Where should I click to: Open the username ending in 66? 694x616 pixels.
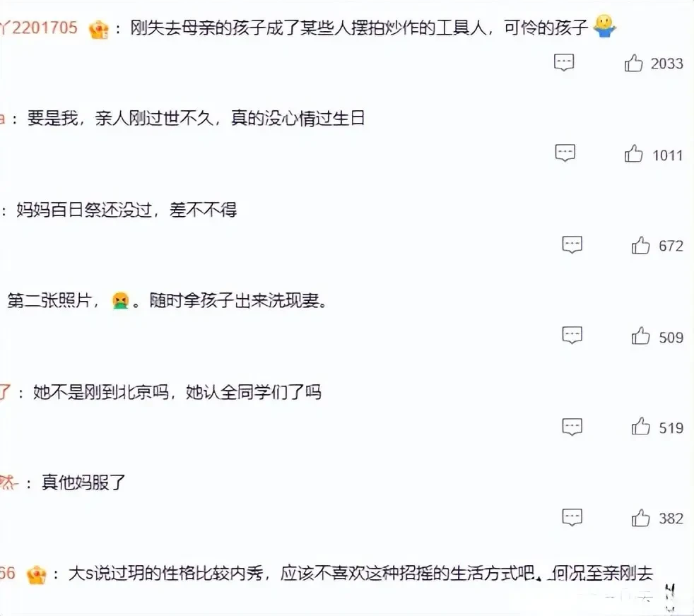click(8, 573)
